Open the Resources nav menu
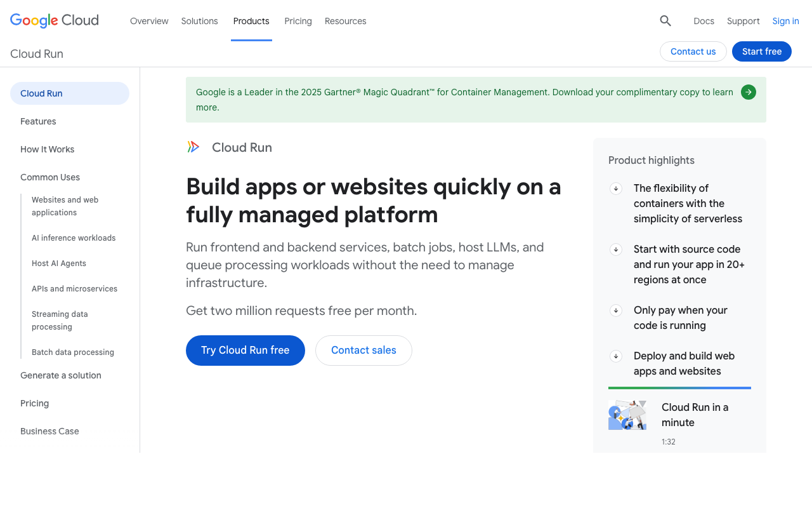The width and height of the screenshot is (812, 508). (346, 21)
